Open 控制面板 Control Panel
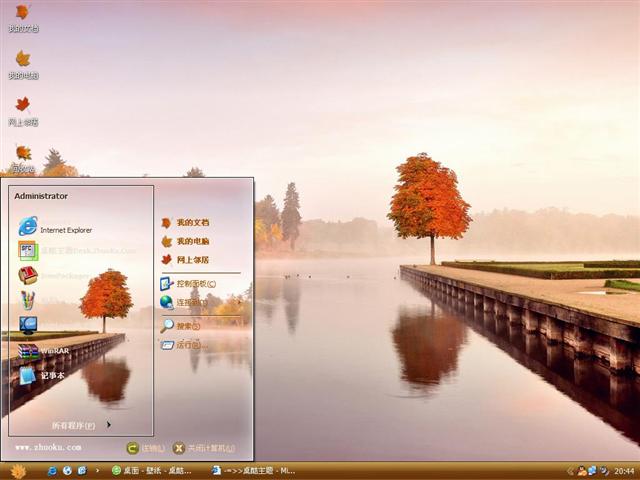Image resolution: width=640 pixels, height=480 pixels. click(188, 284)
